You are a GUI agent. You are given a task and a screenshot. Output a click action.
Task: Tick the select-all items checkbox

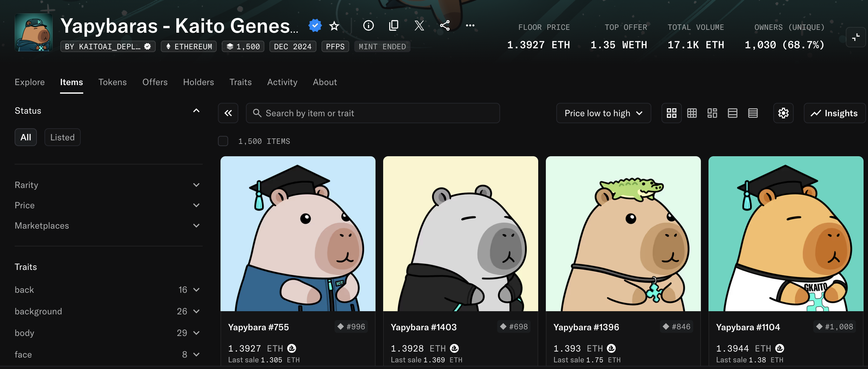(223, 141)
